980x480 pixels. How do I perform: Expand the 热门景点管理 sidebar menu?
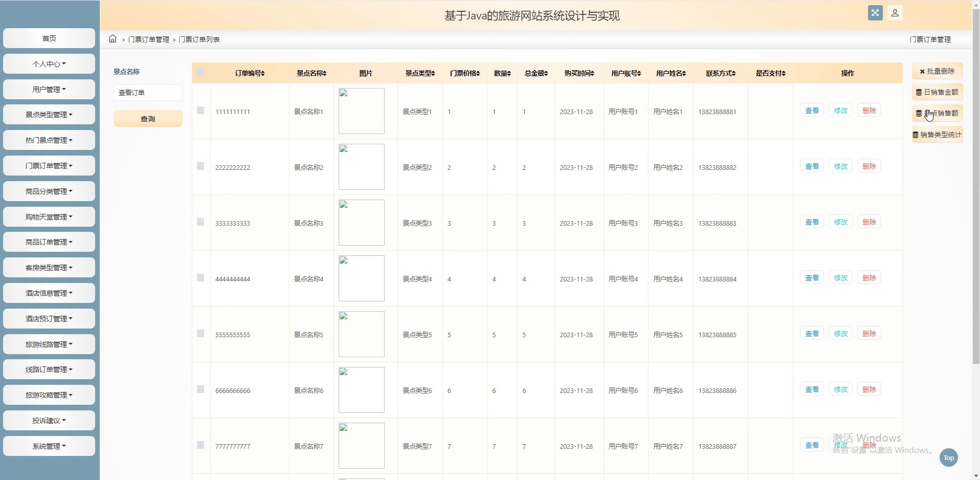(49, 140)
